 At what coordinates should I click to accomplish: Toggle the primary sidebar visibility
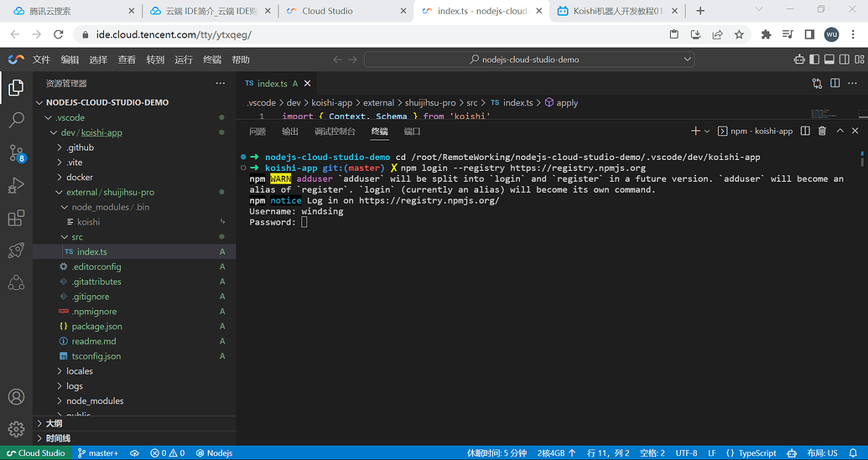(813, 59)
